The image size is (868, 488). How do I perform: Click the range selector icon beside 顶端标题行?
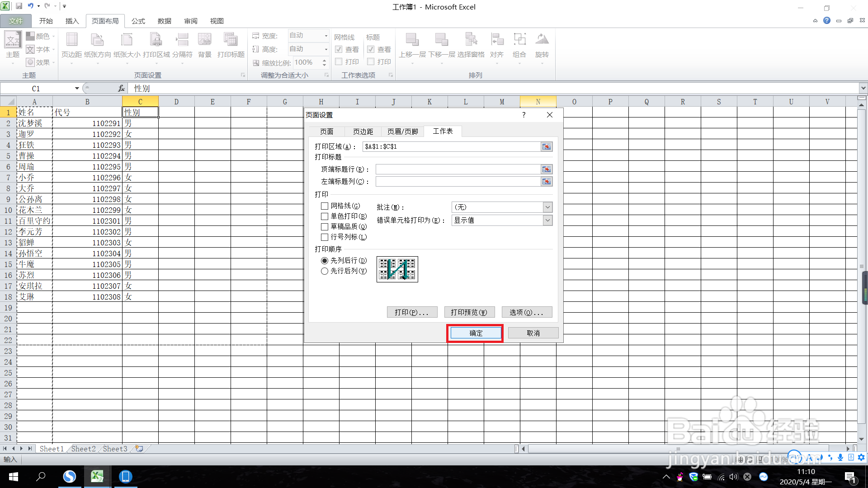546,169
